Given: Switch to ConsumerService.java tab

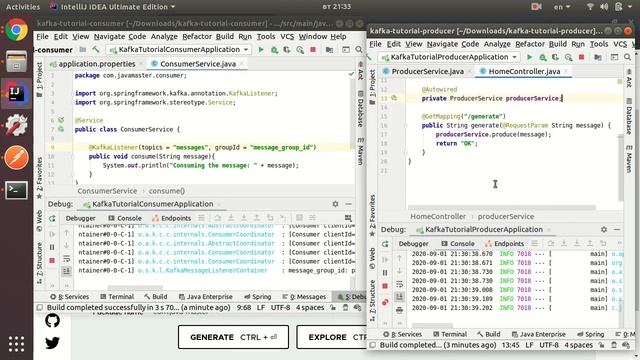Looking at the screenshot, I should [x=198, y=64].
